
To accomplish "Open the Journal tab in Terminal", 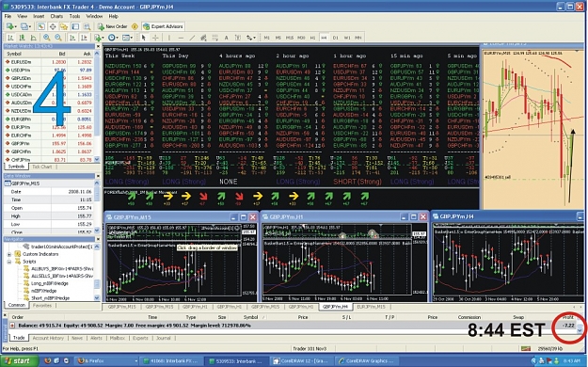I will pos(163,338).
